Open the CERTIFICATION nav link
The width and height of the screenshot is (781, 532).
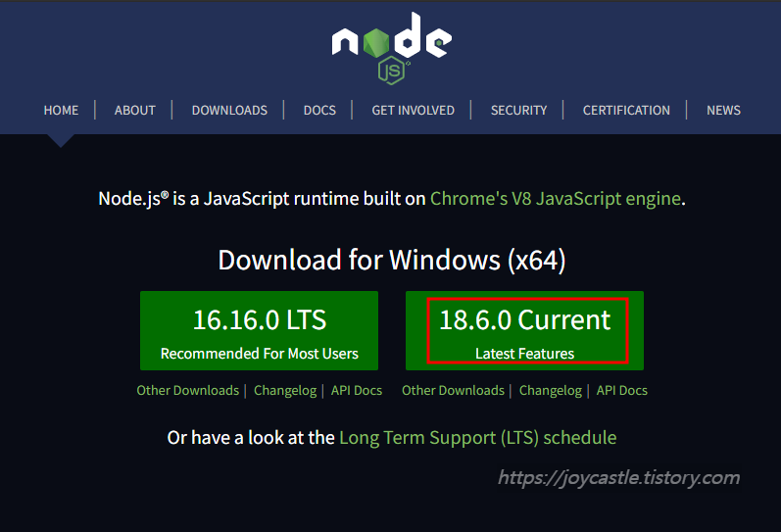626,110
